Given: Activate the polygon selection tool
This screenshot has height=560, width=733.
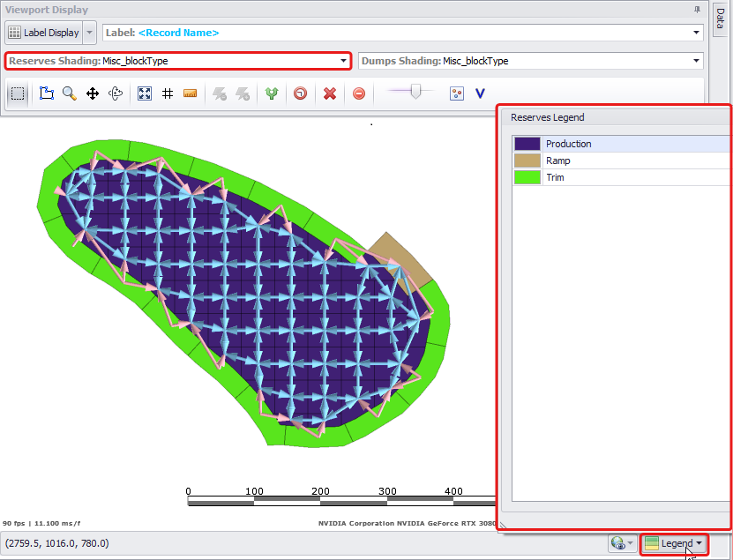Looking at the screenshot, I should 47,93.
